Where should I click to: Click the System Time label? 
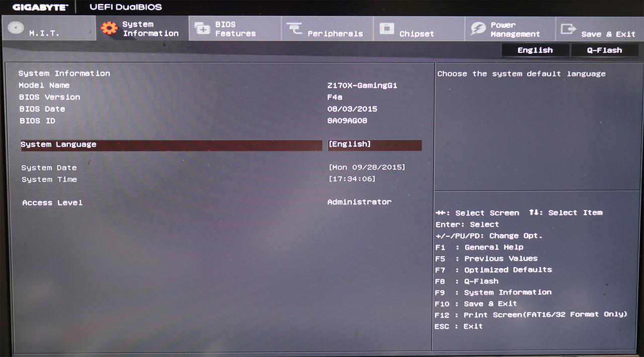[x=49, y=180]
